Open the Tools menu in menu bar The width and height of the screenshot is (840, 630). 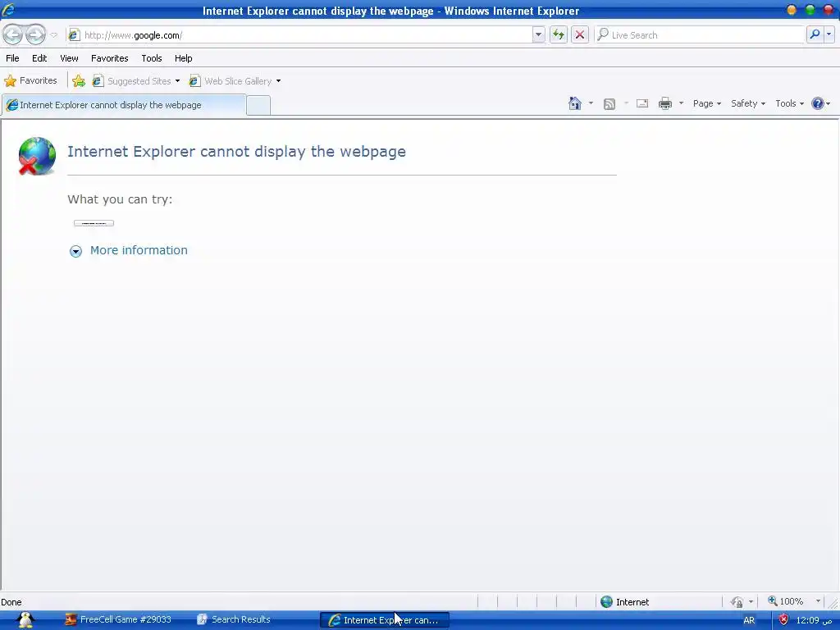click(x=152, y=58)
